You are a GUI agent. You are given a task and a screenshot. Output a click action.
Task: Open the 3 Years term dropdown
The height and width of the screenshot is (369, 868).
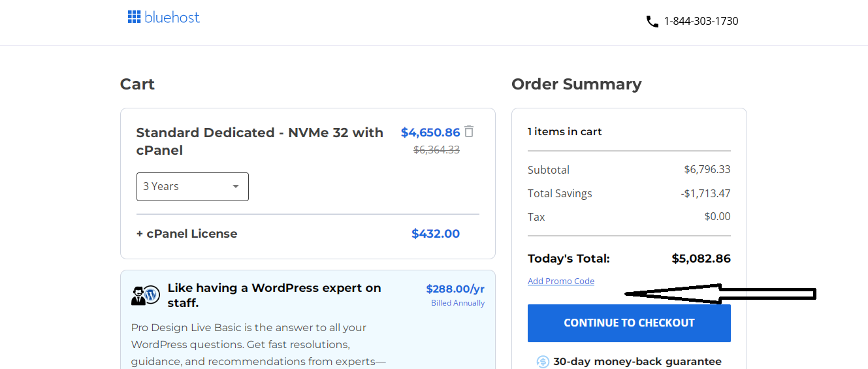coord(193,187)
